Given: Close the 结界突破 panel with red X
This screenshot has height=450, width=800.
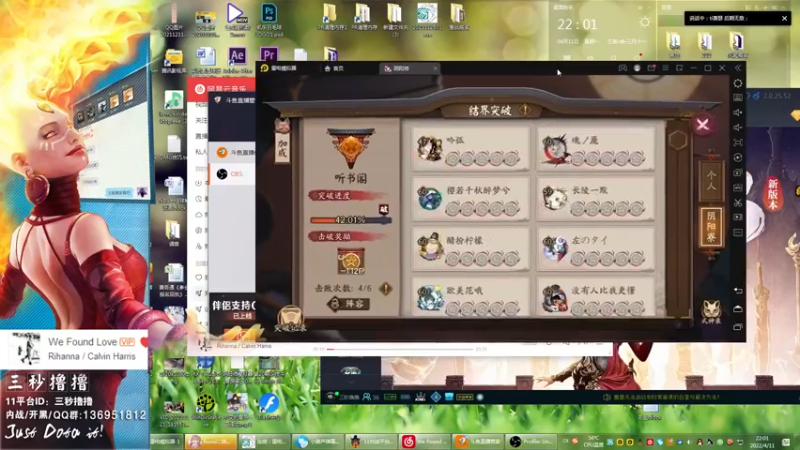Looking at the screenshot, I should tap(703, 124).
